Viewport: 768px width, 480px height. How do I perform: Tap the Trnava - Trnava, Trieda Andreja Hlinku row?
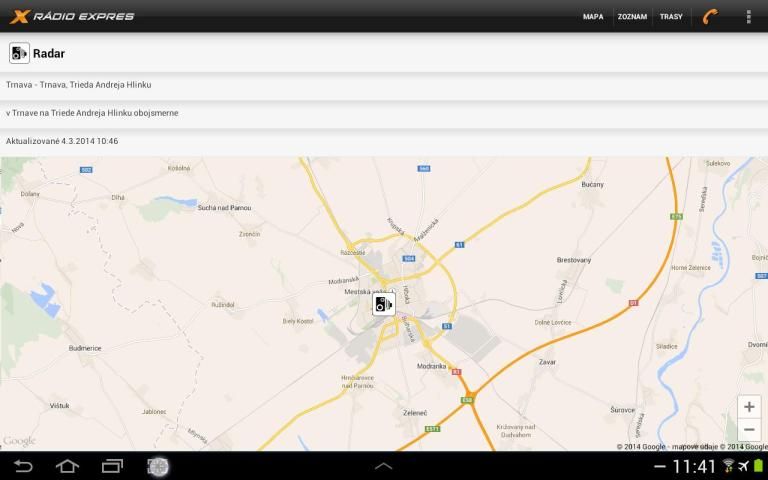click(x=384, y=85)
